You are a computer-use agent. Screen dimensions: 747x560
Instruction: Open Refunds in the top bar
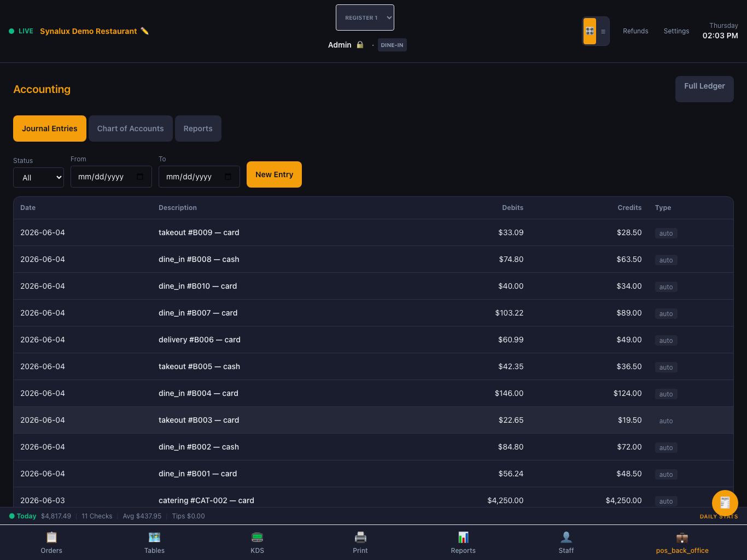(x=635, y=31)
